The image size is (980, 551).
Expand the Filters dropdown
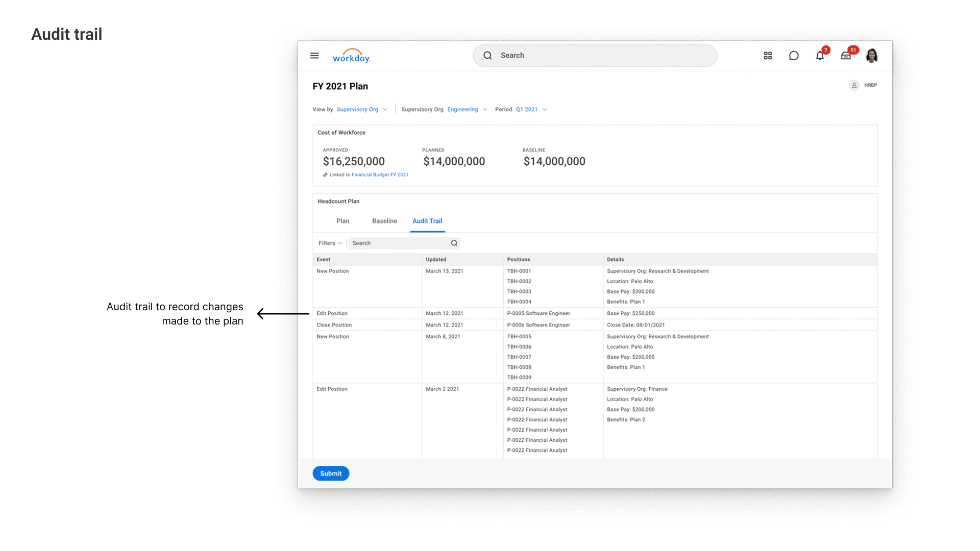point(330,243)
